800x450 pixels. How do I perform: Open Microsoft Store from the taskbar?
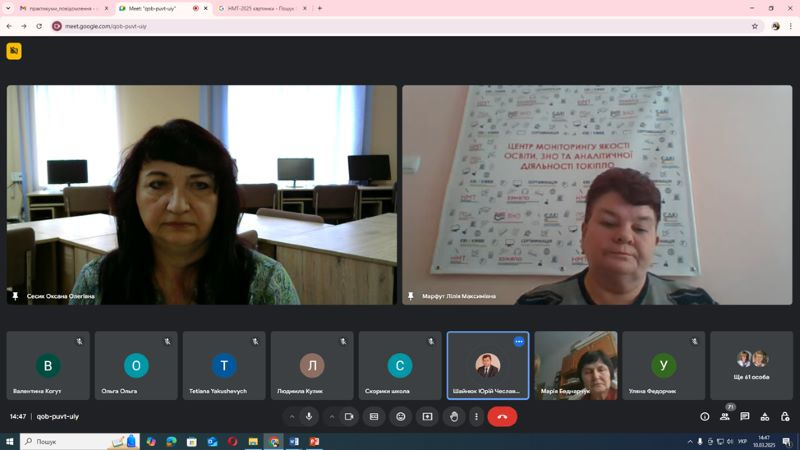tap(192, 441)
